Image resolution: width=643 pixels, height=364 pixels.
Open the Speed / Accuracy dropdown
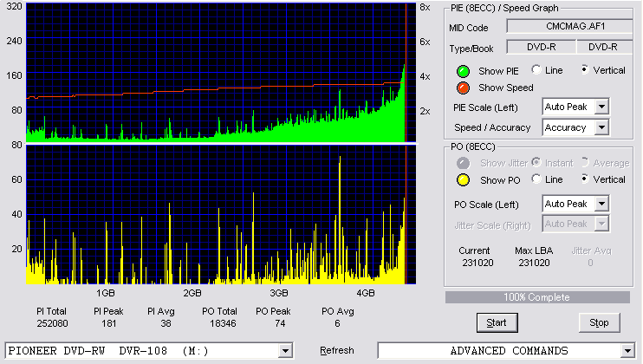click(x=601, y=127)
